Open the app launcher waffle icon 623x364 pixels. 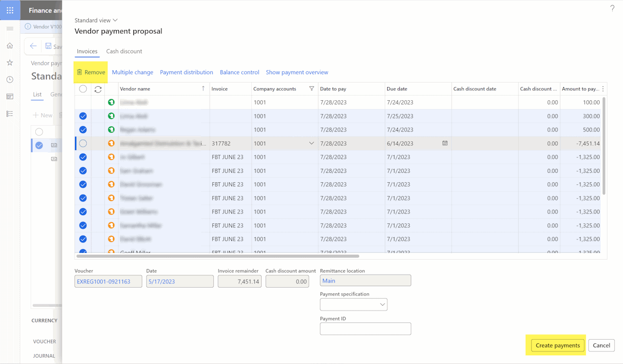tap(10, 10)
